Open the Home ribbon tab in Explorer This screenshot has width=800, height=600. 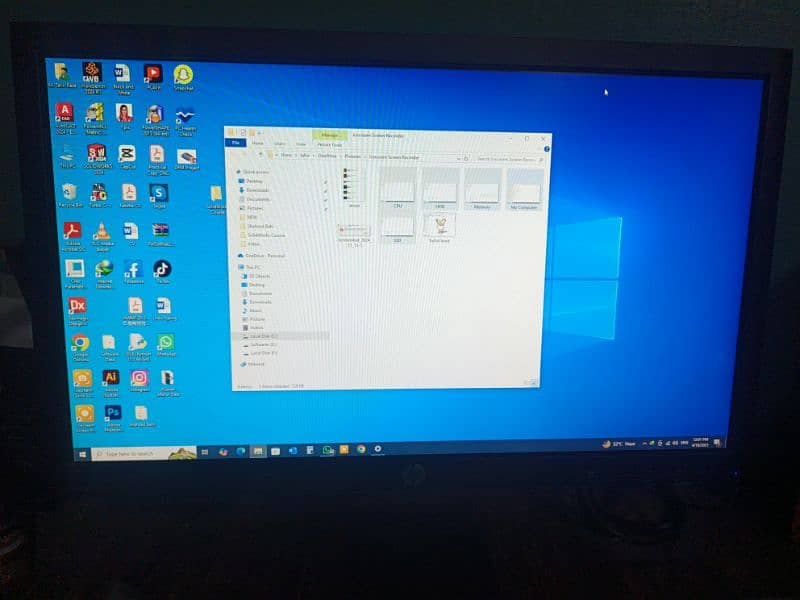pyautogui.click(x=258, y=143)
